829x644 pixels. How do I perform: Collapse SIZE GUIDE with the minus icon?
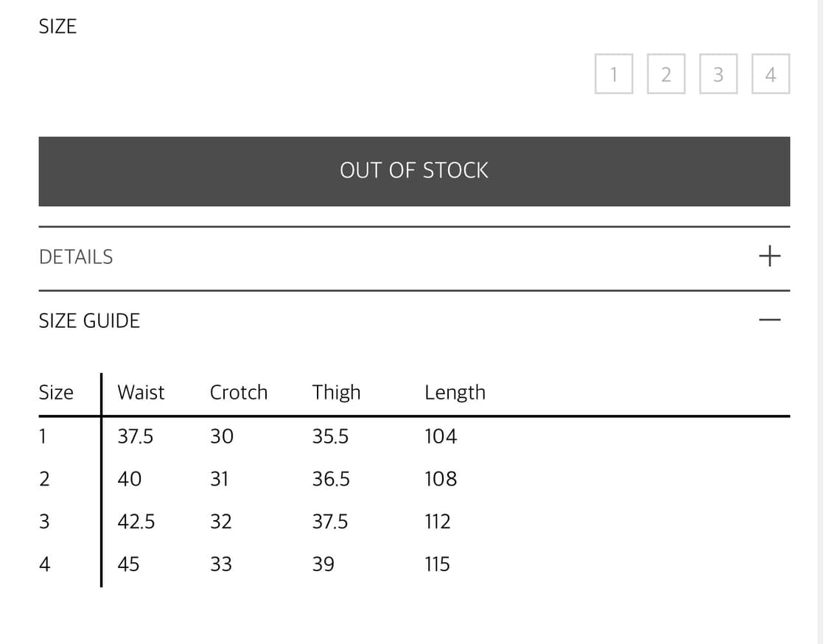tap(769, 320)
